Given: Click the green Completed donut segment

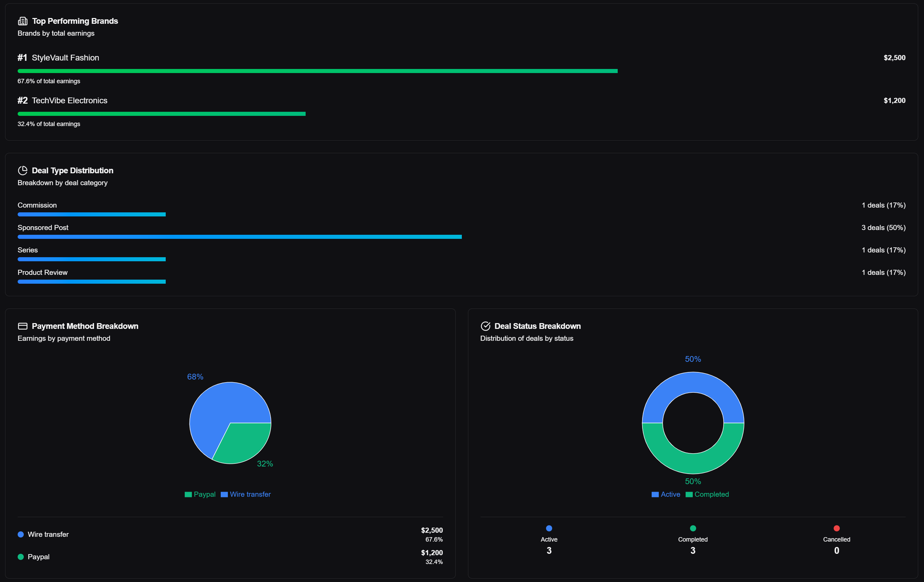Looking at the screenshot, I should click(693, 464).
